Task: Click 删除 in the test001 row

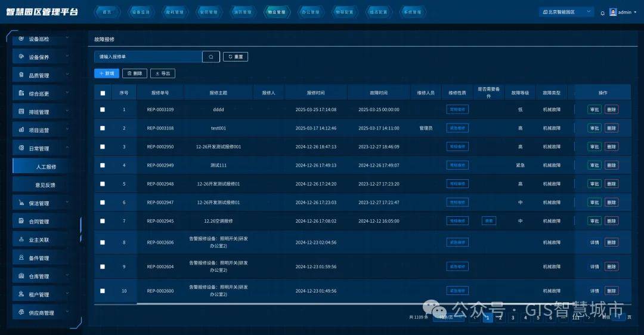Action: pos(612,128)
